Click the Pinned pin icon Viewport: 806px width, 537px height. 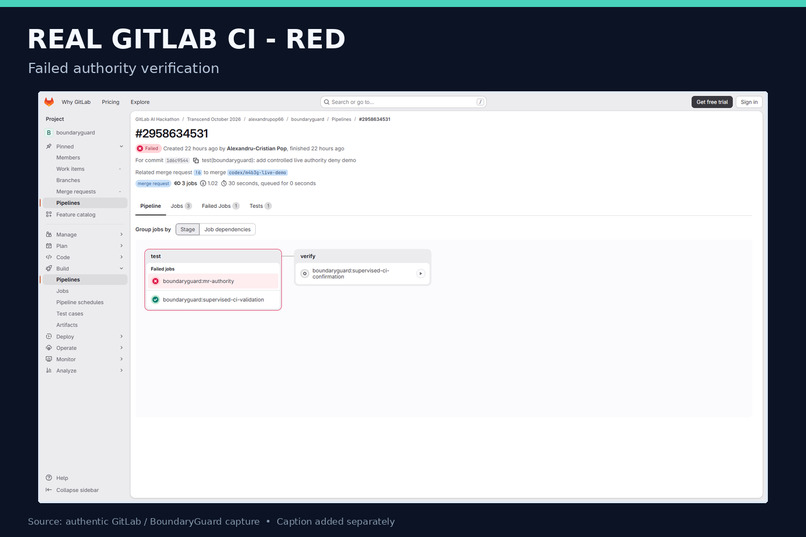pyautogui.click(x=49, y=146)
